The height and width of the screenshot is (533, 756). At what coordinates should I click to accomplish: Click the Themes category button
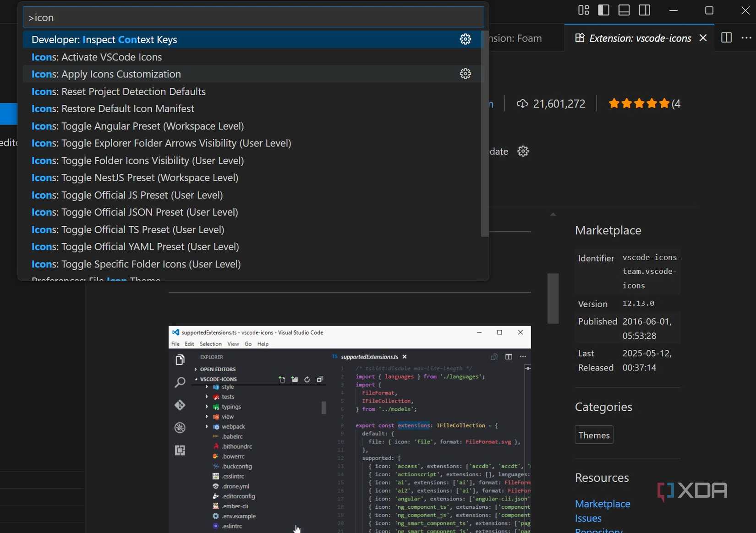[593, 435]
